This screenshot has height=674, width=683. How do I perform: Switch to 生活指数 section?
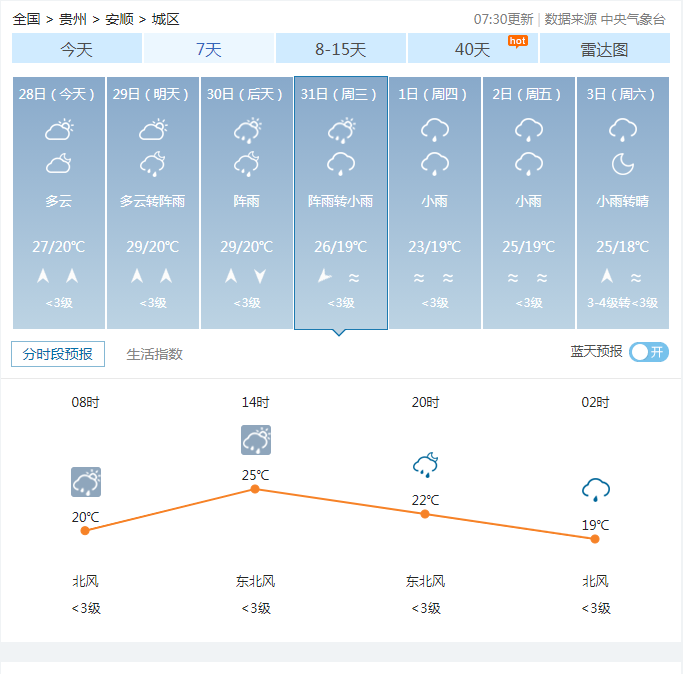point(155,354)
